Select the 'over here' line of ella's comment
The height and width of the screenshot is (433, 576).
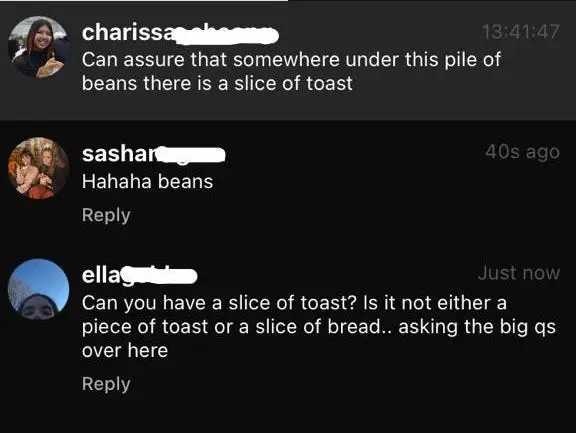point(125,350)
